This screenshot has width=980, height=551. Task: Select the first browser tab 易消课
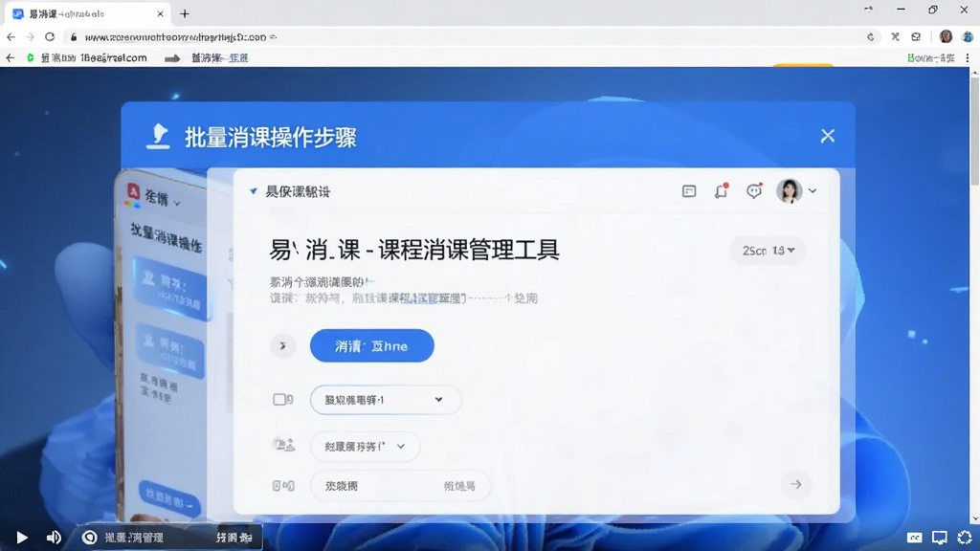click(87, 13)
